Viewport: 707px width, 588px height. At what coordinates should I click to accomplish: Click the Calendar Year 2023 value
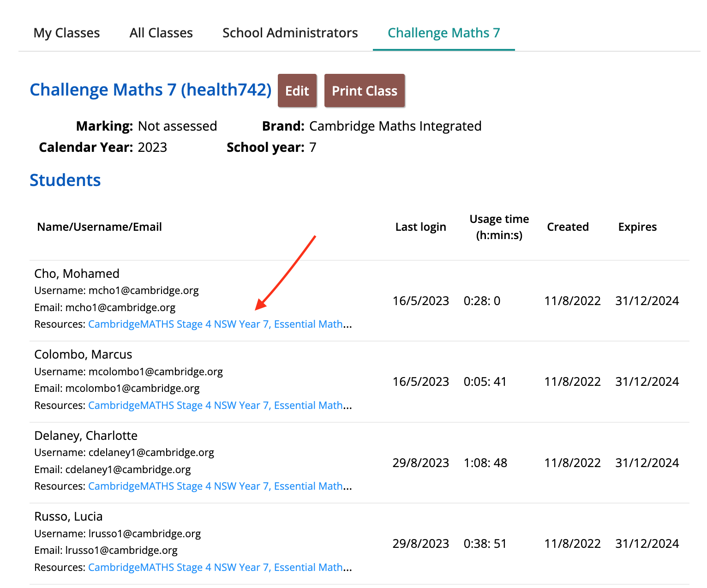click(x=152, y=147)
